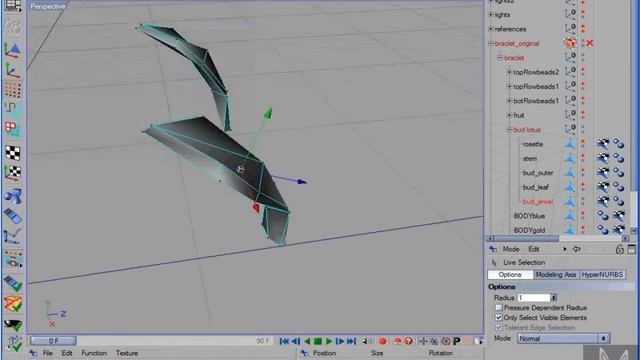The width and height of the screenshot is (640, 360).
Task: Click the attribute manager lock icon
Action: 620,249
